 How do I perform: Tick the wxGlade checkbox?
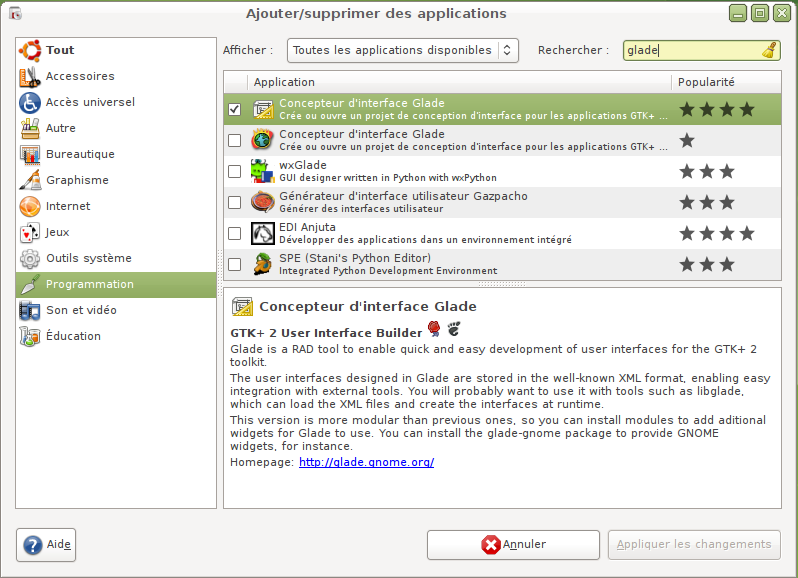235,171
